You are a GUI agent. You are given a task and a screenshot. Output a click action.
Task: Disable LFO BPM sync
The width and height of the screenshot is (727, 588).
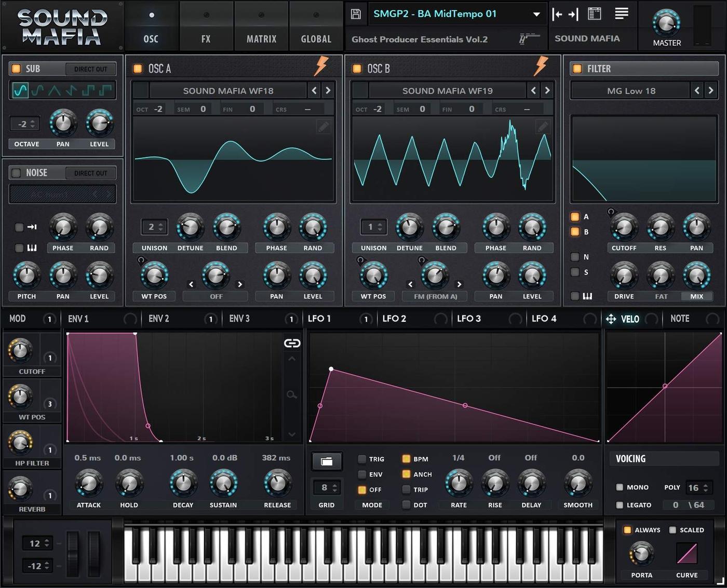point(406,459)
